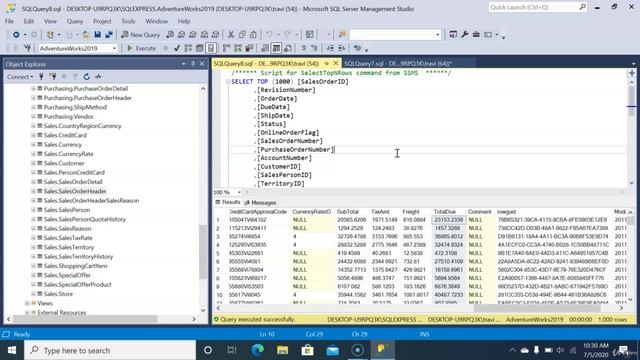This screenshot has height=360, width=640.
Task: Click the Execute button
Action: (141, 48)
